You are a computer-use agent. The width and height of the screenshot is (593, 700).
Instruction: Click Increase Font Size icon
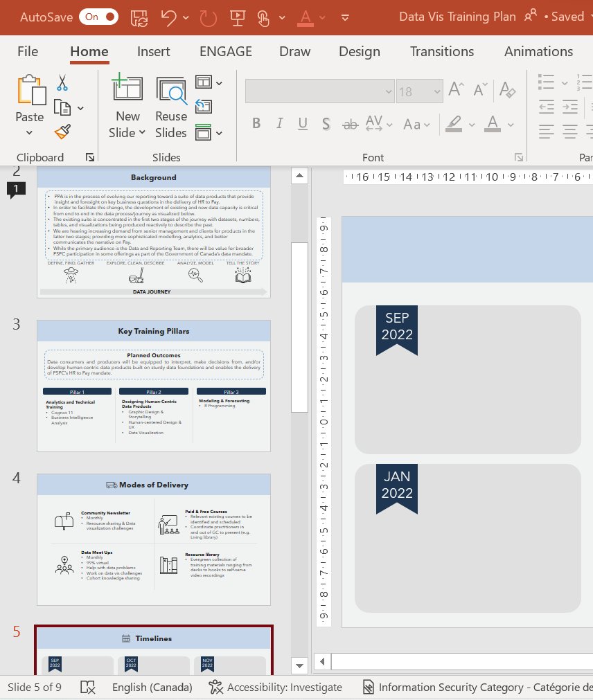click(455, 89)
